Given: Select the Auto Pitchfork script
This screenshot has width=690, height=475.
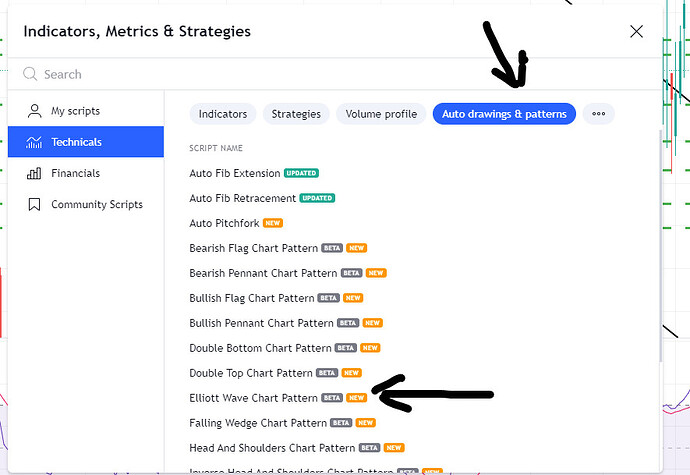Looking at the screenshot, I should (x=223, y=223).
